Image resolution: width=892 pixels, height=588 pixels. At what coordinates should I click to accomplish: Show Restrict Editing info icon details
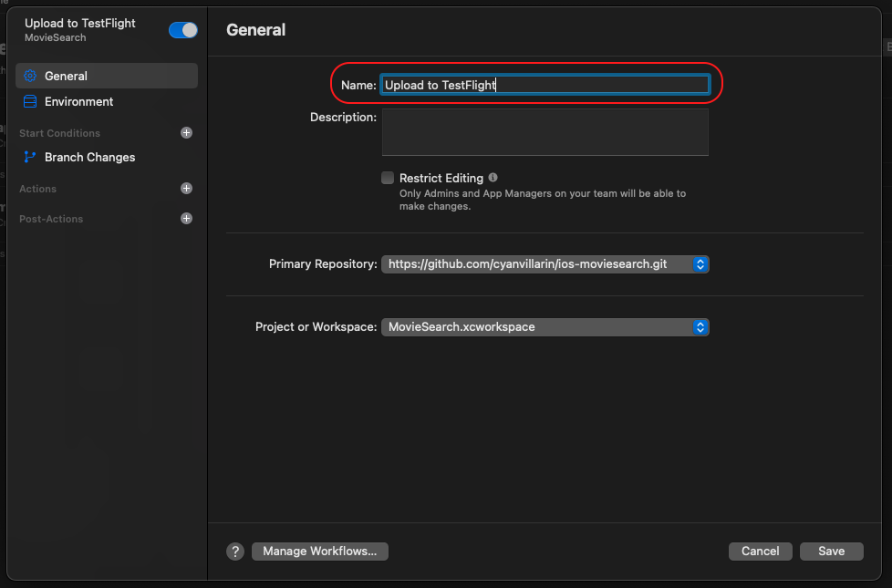pyautogui.click(x=493, y=178)
